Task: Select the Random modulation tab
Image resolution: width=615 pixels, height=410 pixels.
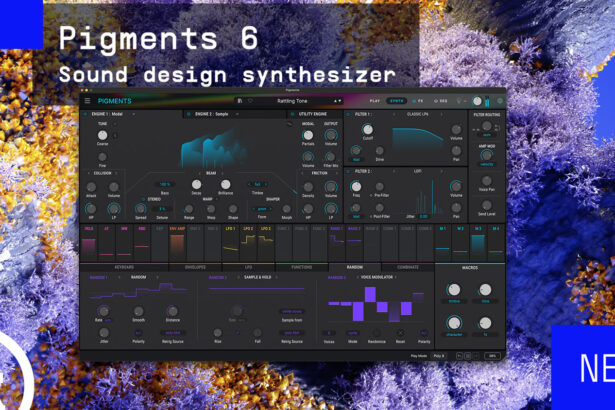Action: pyautogui.click(x=355, y=268)
